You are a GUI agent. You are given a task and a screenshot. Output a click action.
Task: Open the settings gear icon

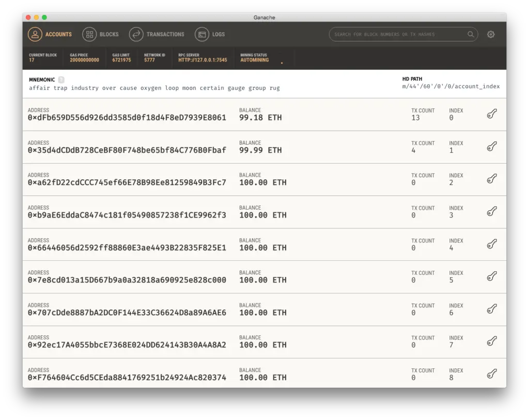[491, 35]
